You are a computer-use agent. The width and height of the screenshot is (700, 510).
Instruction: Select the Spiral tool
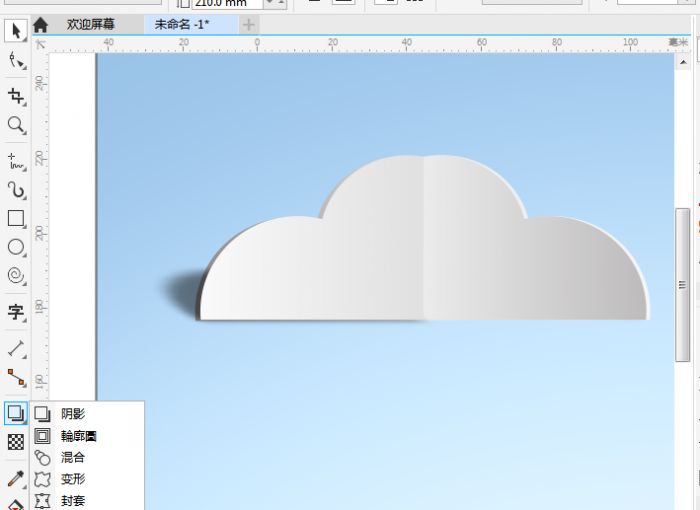[x=15, y=275]
